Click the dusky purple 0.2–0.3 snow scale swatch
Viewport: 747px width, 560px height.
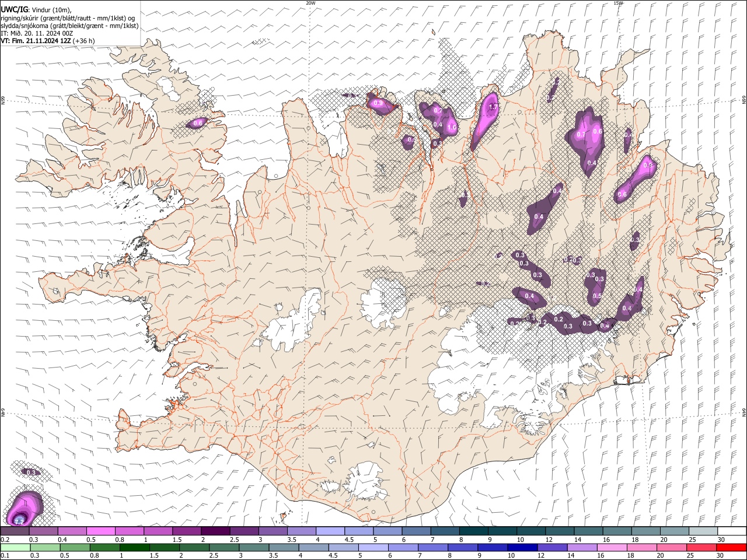(x=15, y=531)
